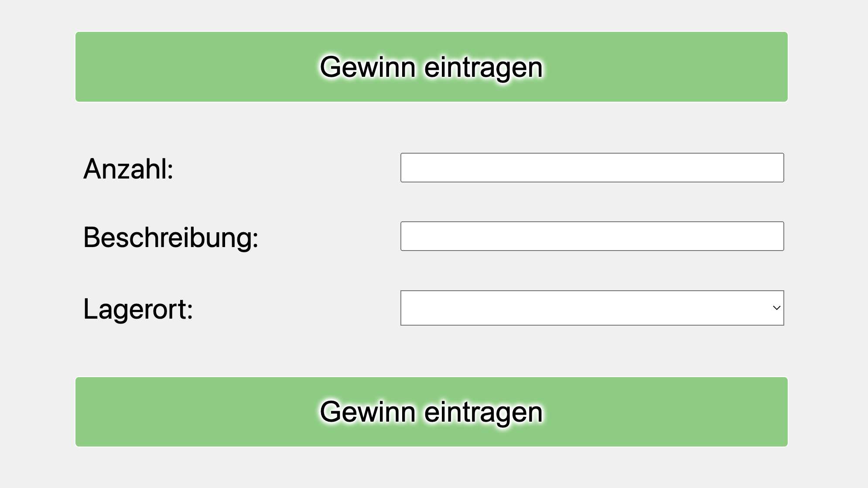Place cursor in the description (Beschreibung) textbox
This screenshot has width=868, height=488.
pos(592,236)
